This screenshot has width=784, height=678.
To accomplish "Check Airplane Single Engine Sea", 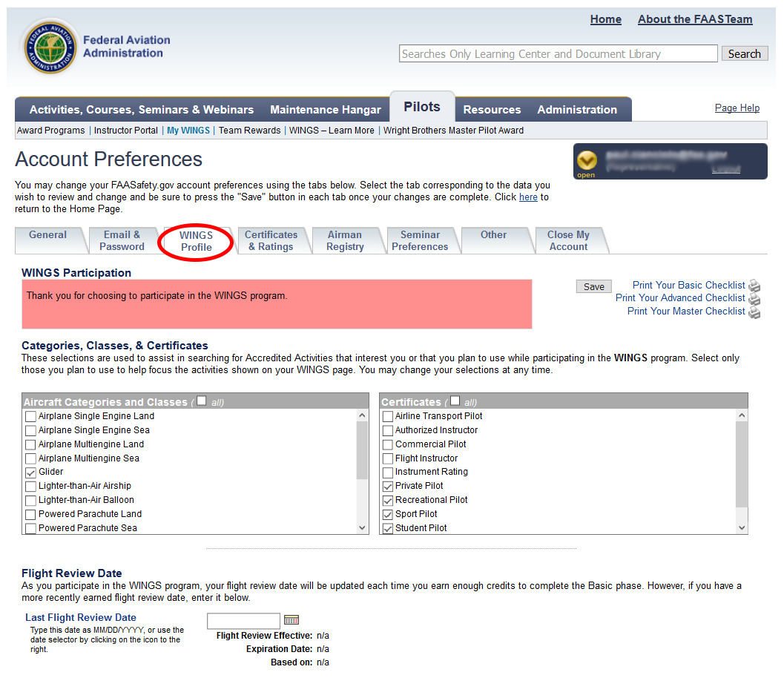I will (30, 430).
